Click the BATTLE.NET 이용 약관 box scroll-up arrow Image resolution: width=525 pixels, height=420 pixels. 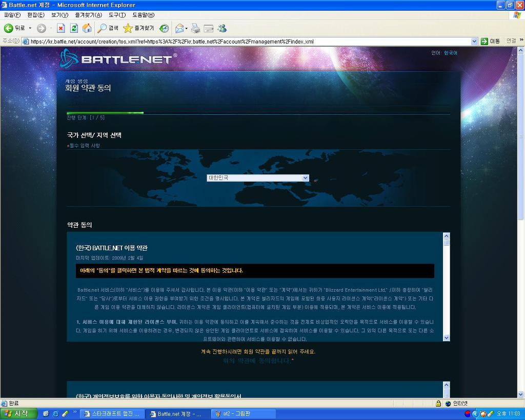(447, 236)
